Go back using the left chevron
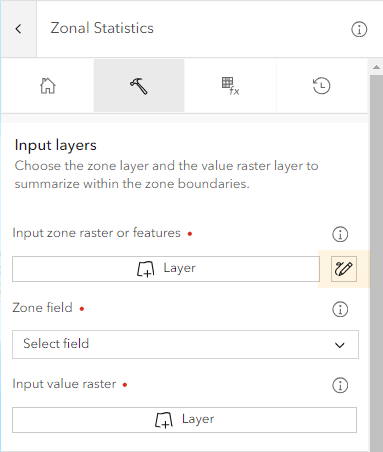Viewport: 383px width, 452px height. click(x=18, y=29)
